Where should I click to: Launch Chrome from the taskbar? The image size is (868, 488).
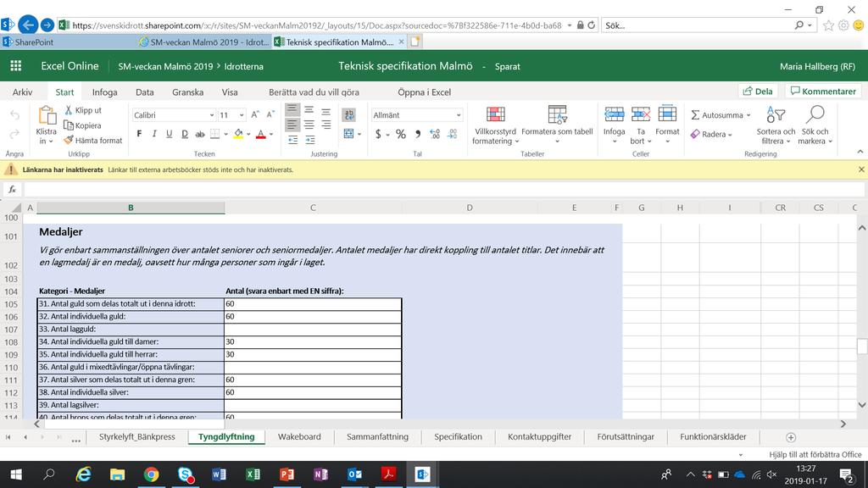point(151,474)
